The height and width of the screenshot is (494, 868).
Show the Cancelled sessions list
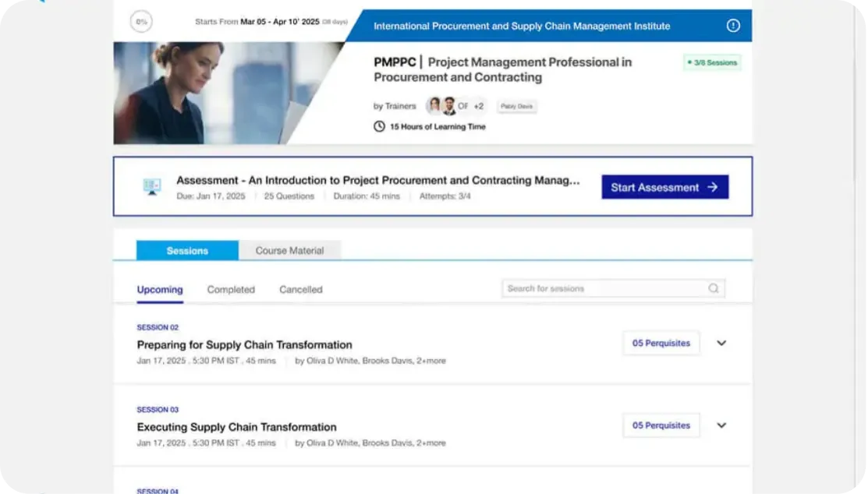point(300,289)
